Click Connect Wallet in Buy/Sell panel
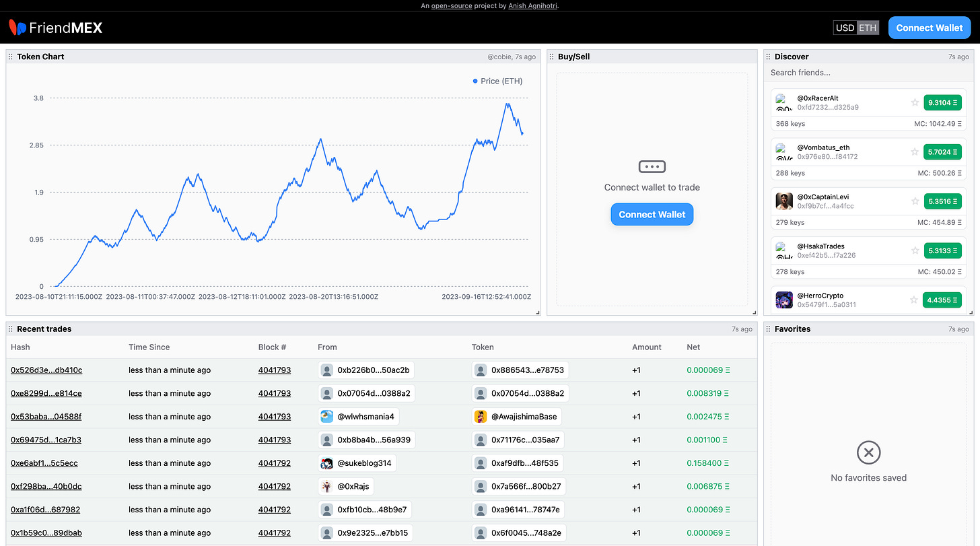This screenshot has width=980, height=546. click(652, 214)
